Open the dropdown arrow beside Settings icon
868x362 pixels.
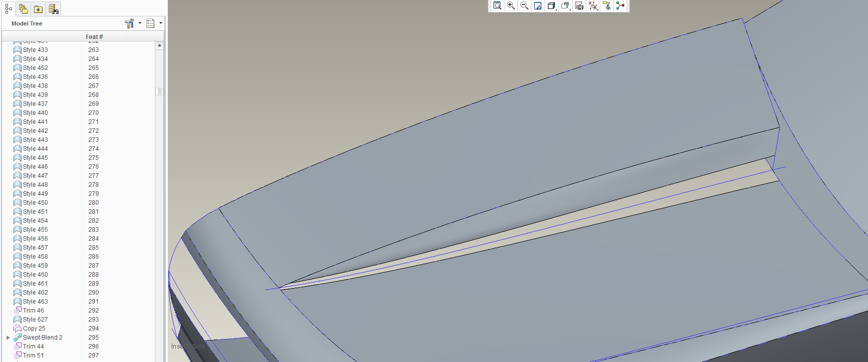click(140, 23)
